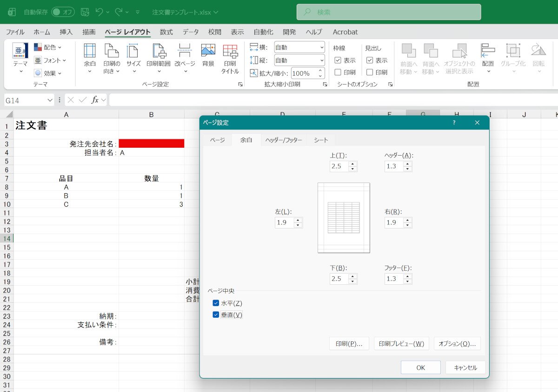The image size is (558, 392).
Task: Click the 印刷プレビュー button
Action: [x=401, y=344]
